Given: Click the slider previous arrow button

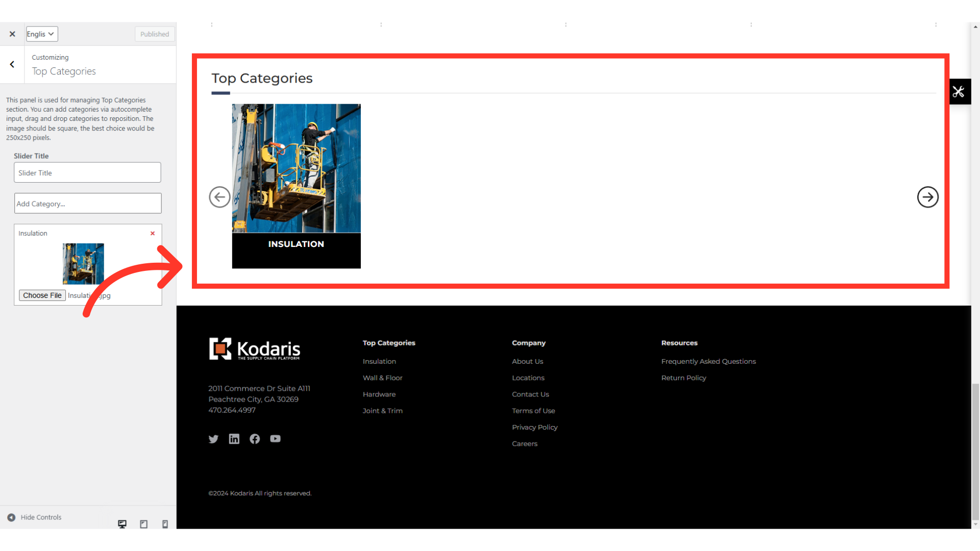Looking at the screenshot, I should [219, 197].
